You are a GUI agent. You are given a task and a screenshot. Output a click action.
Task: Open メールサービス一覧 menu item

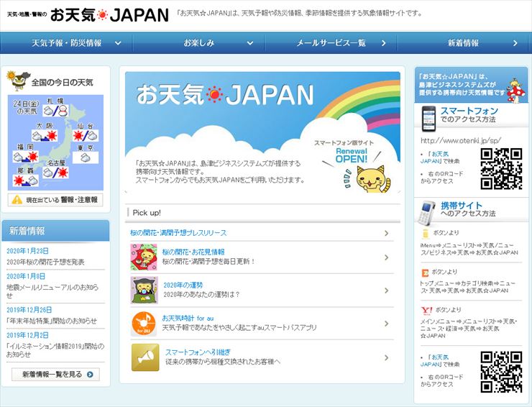tap(331, 43)
